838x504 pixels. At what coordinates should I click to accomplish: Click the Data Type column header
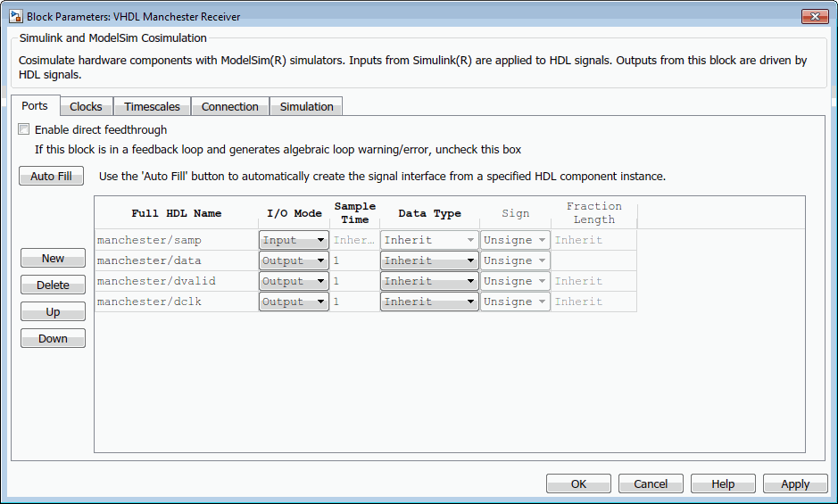pos(429,212)
